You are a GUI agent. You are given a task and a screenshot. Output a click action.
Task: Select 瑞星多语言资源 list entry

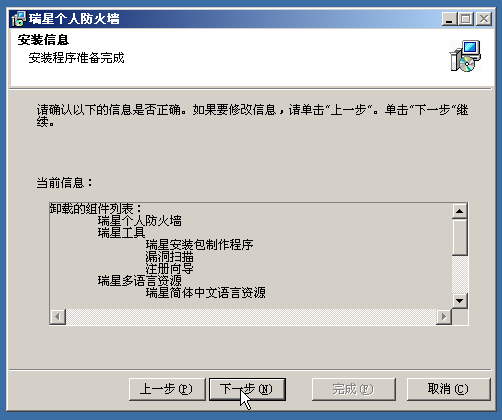pyautogui.click(x=140, y=281)
